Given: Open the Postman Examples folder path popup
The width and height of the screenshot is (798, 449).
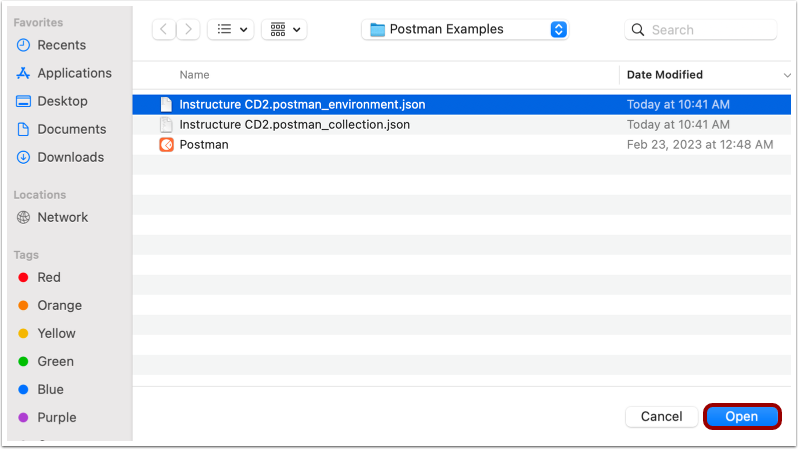Looking at the screenshot, I should point(465,30).
